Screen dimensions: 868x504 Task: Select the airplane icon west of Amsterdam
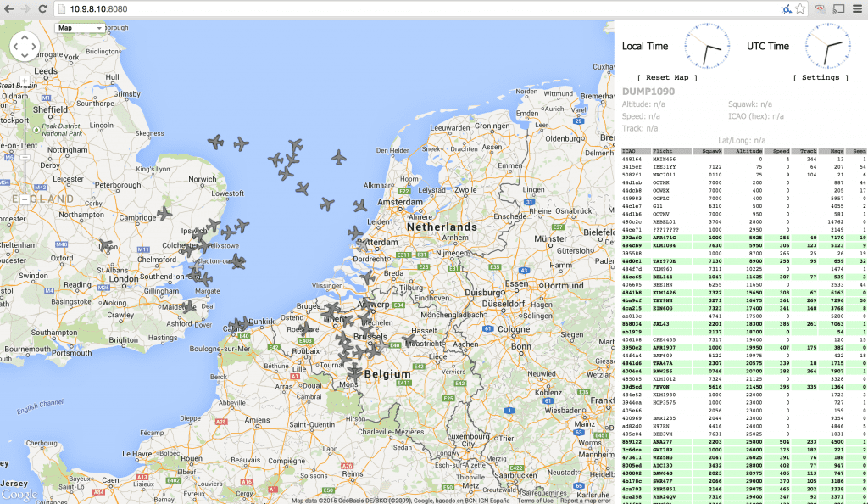(x=359, y=206)
